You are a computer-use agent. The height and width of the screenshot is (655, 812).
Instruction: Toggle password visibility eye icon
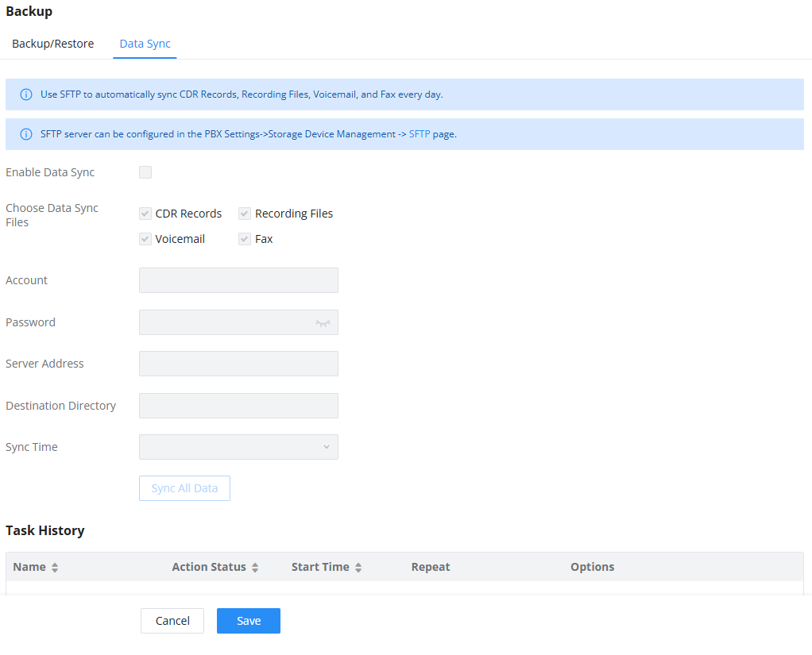coord(323,323)
